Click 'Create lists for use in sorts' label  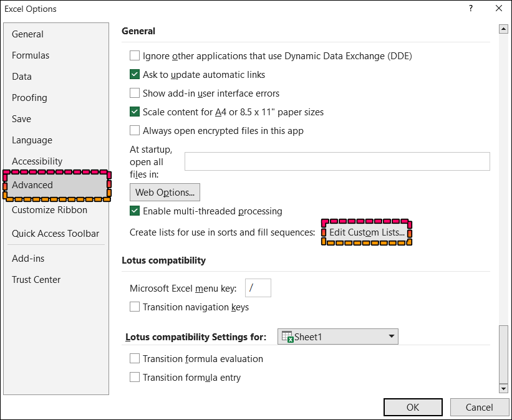point(223,232)
